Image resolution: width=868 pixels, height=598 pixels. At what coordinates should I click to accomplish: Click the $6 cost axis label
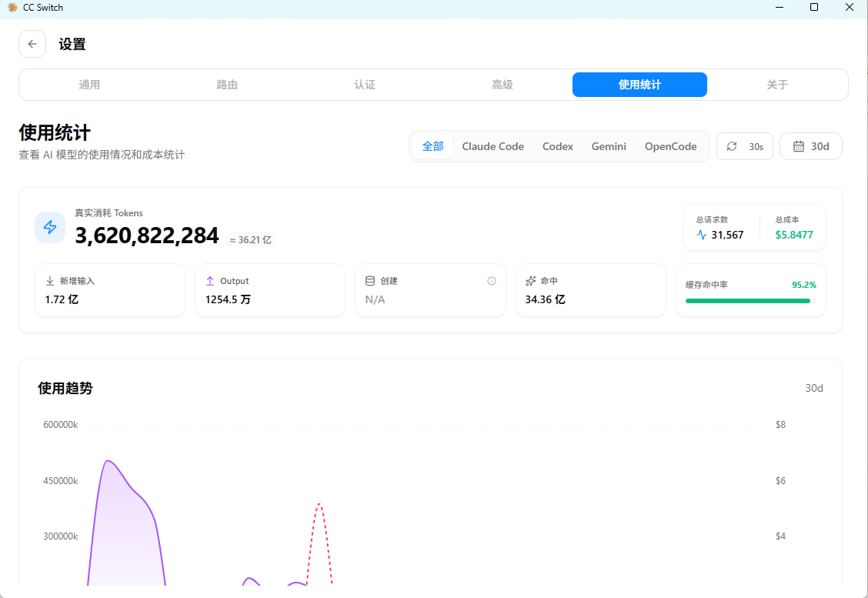(780, 480)
